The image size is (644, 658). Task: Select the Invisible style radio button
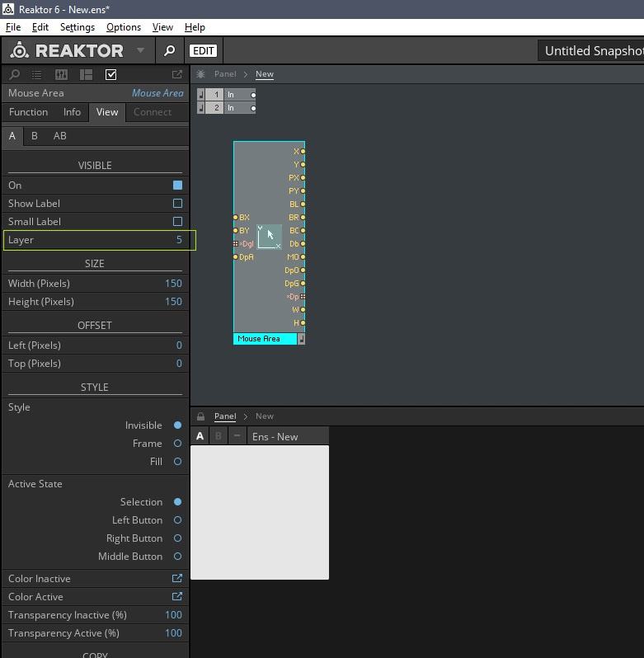tap(177, 425)
